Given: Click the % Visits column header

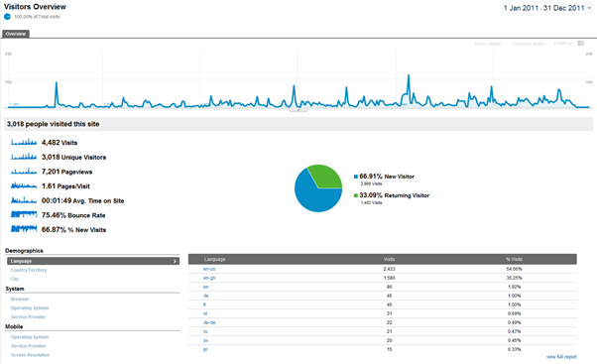Looking at the screenshot, I should (x=514, y=259).
